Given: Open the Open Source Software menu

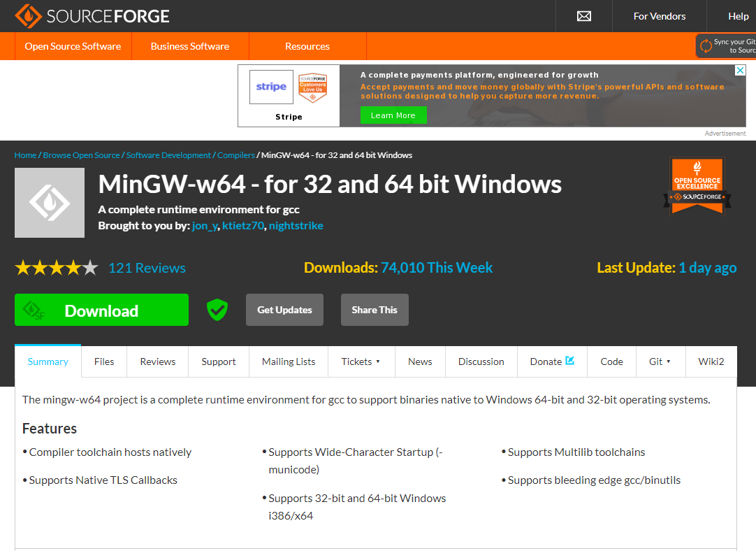Looking at the screenshot, I should click(x=73, y=46).
